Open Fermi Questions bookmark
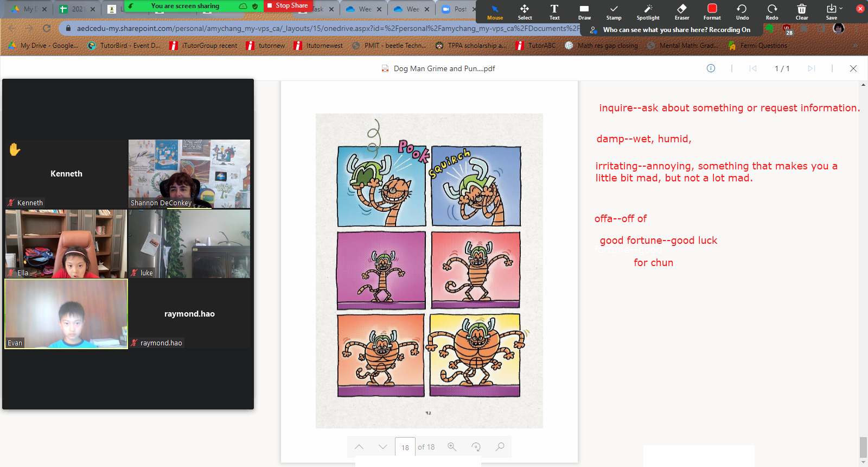 click(758, 46)
